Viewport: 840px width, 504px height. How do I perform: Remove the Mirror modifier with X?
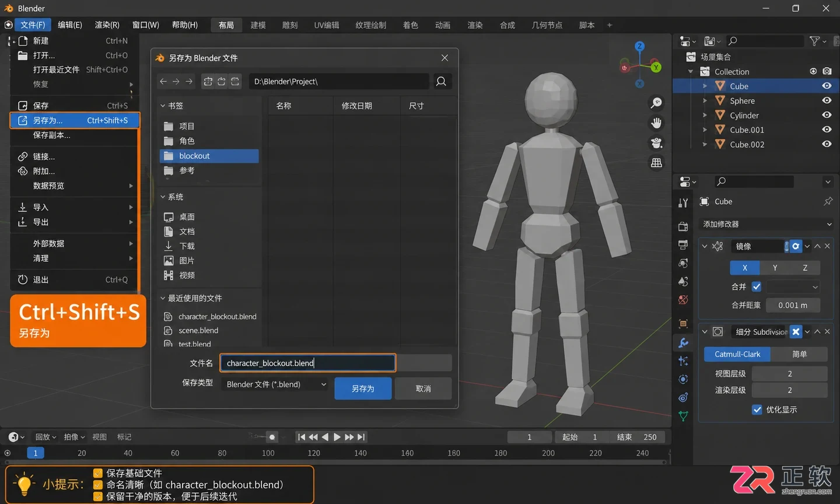[x=827, y=246]
